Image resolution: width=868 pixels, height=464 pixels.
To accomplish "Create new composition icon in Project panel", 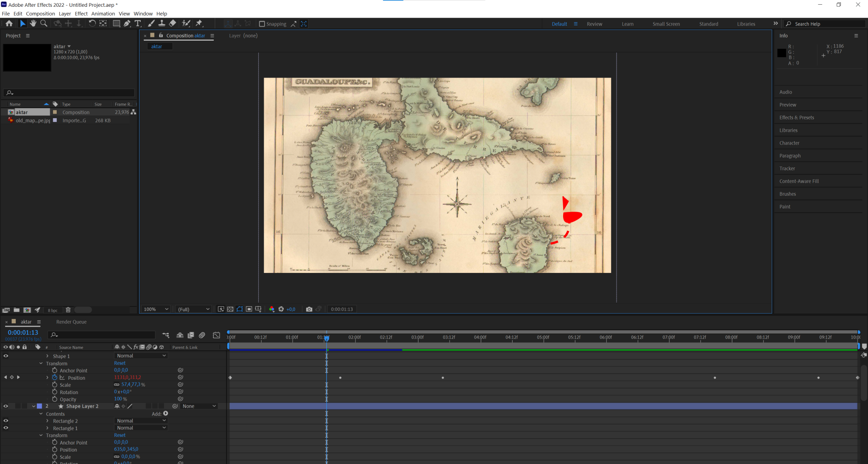I will pyautogui.click(x=27, y=310).
